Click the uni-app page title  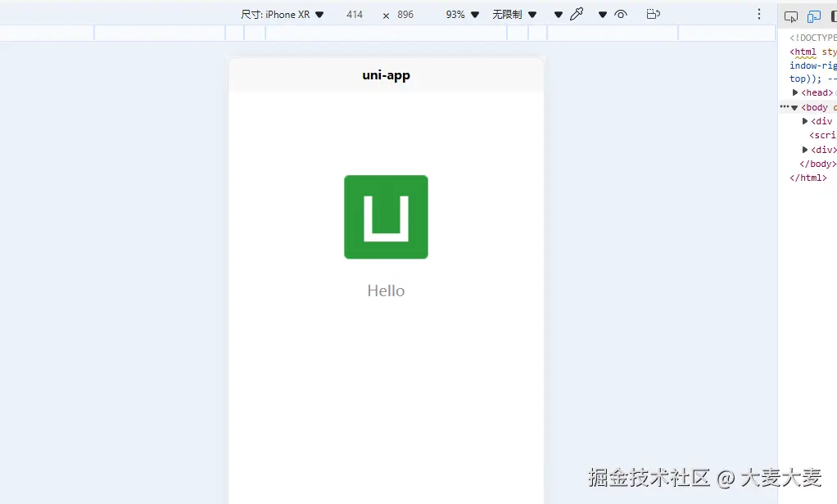(386, 75)
